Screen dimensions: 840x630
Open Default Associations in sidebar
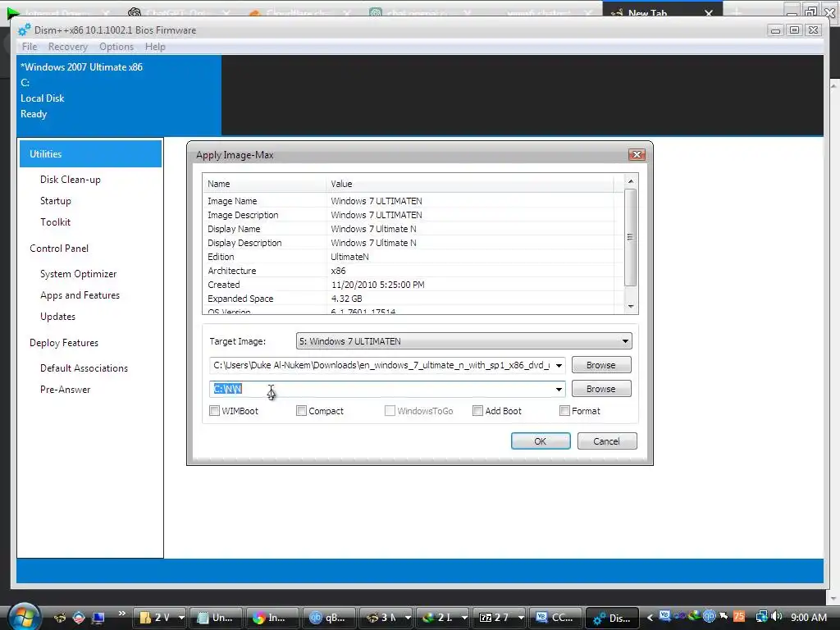pos(84,368)
